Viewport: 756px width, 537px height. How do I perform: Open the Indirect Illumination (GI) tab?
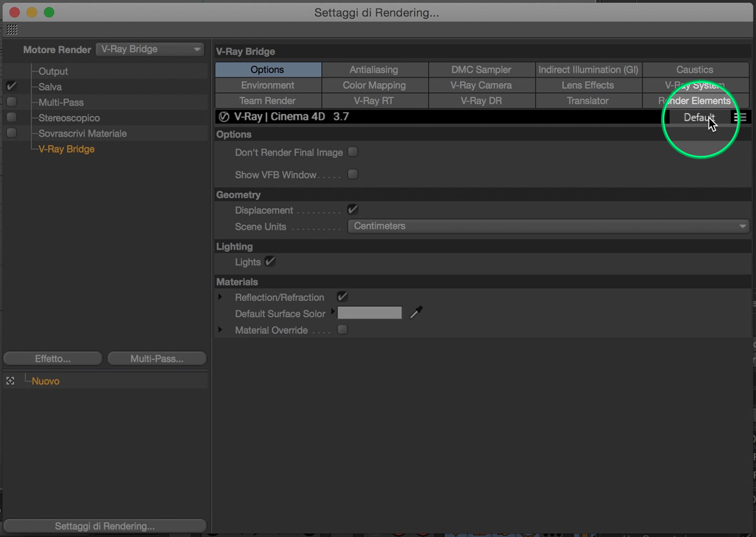(589, 70)
